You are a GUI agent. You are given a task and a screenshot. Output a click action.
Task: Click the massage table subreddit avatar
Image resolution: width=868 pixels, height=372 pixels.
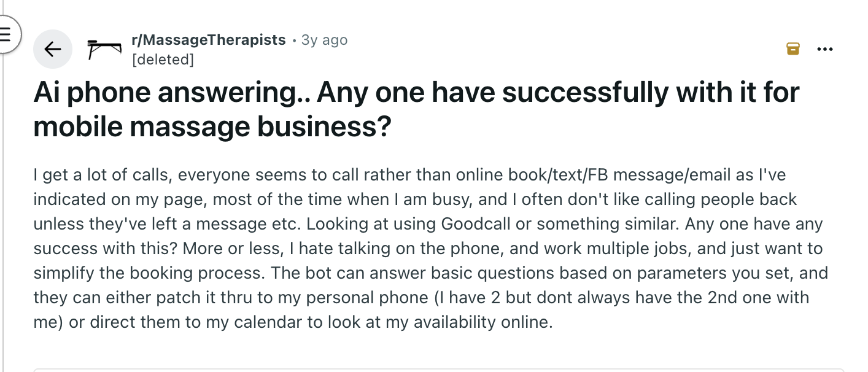(104, 49)
